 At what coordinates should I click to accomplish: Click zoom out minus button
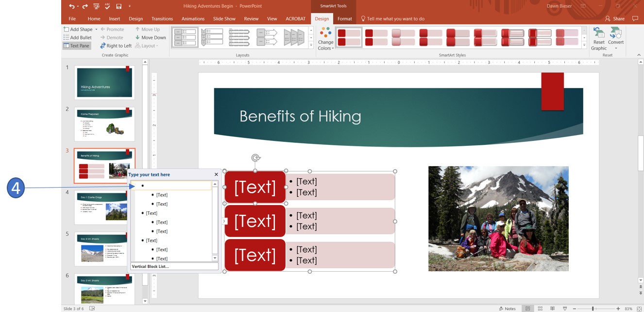pos(576,309)
